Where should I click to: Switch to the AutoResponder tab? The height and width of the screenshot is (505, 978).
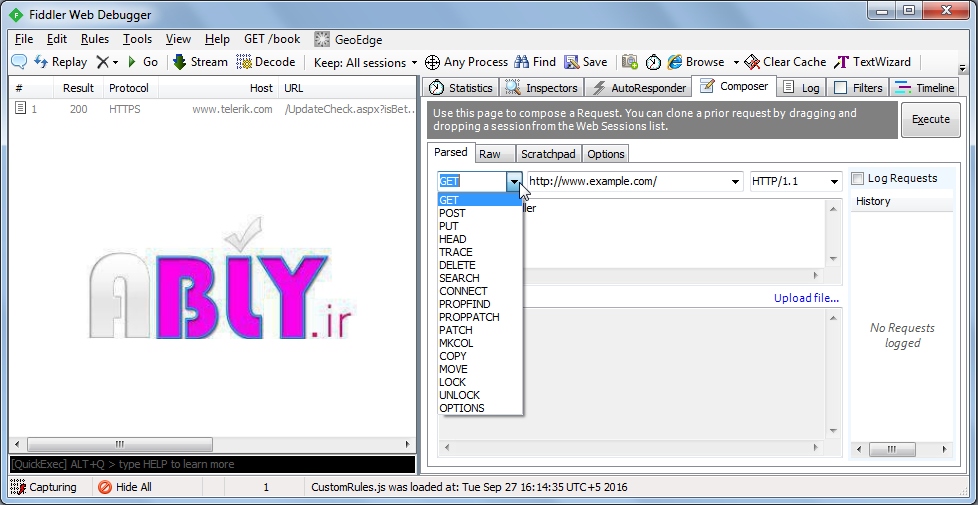[639, 88]
